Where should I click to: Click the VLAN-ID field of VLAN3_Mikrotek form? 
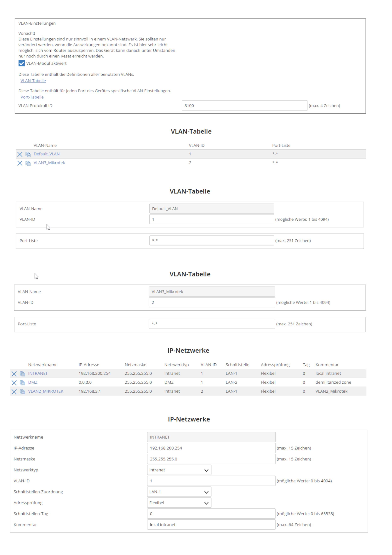coord(212,302)
